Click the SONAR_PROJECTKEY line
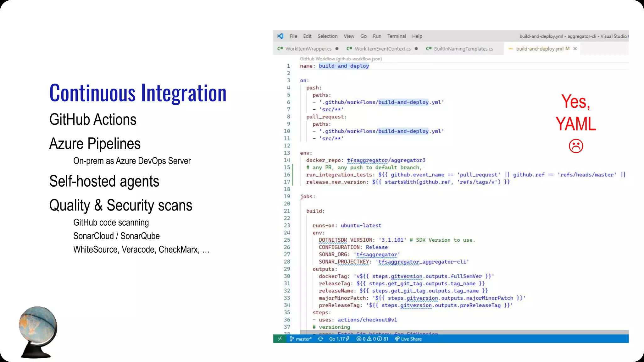 click(394, 262)
